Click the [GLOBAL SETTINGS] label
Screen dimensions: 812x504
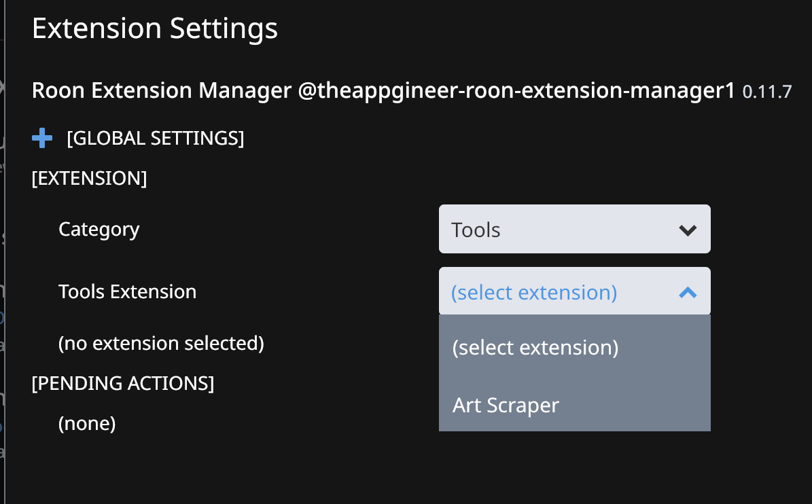tap(156, 138)
